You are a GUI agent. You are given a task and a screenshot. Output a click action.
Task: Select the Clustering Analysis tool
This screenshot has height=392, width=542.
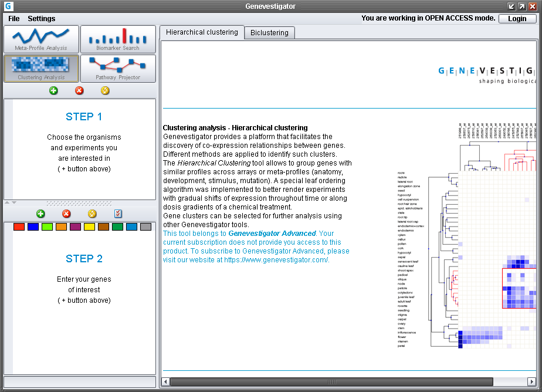tap(41, 69)
